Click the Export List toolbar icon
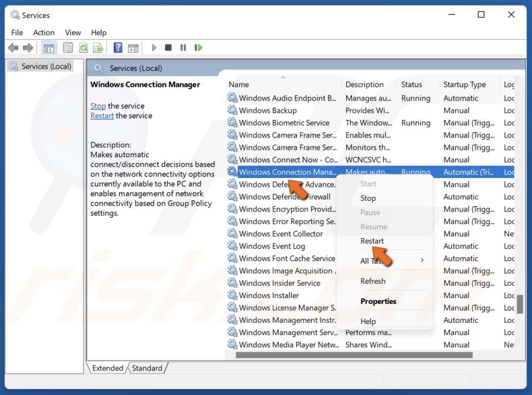 (98, 48)
